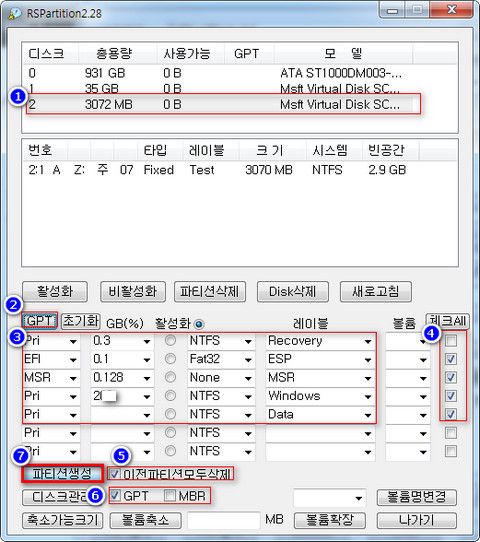480x542 pixels.
Task: Open the None file system dropdown
Action: click(x=248, y=378)
